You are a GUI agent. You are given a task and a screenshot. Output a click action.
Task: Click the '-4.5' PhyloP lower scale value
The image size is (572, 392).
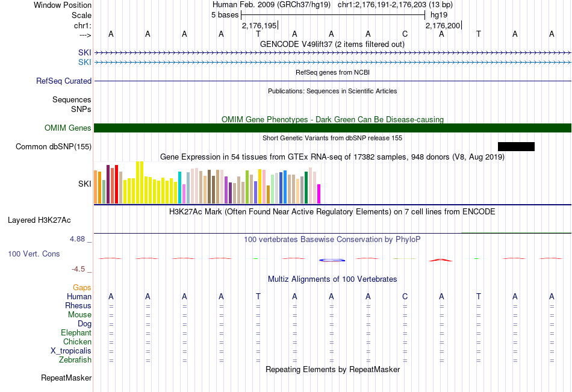point(78,269)
